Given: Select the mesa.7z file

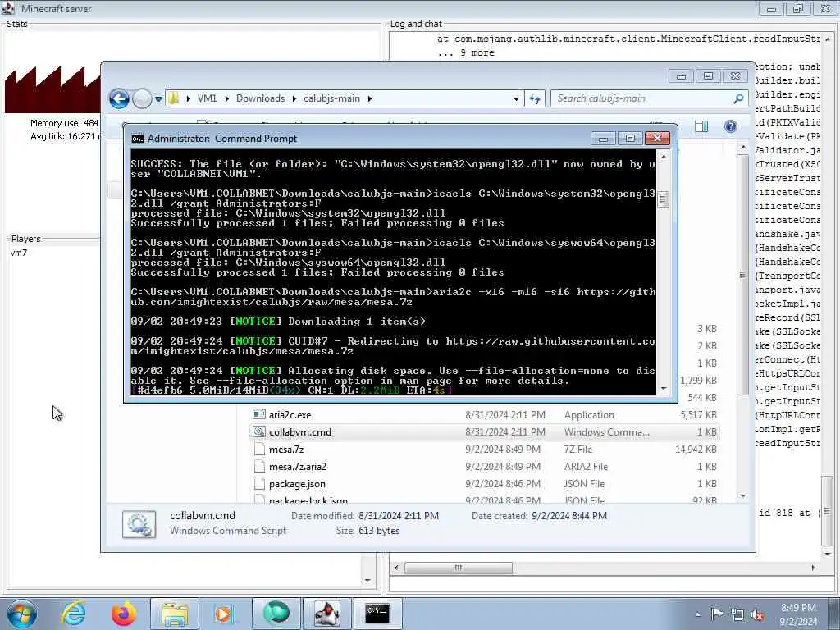Looking at the screenshot, I should [x=286, y=450].
